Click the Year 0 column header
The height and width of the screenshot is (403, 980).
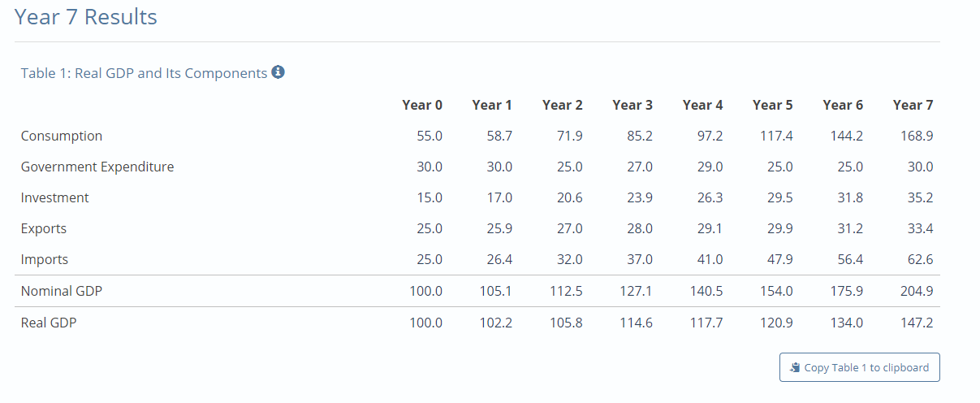(x=422, y=105)
